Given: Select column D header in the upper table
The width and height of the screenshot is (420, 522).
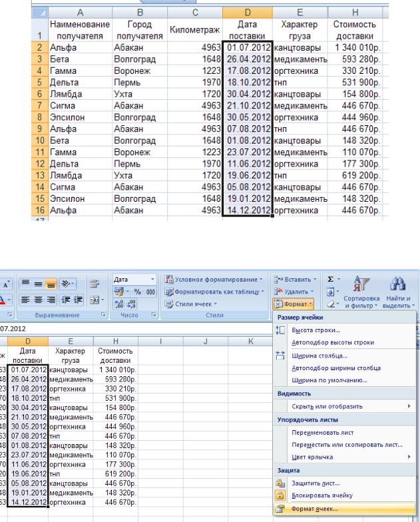Looking at the screenshot, I should click(248, 13).
